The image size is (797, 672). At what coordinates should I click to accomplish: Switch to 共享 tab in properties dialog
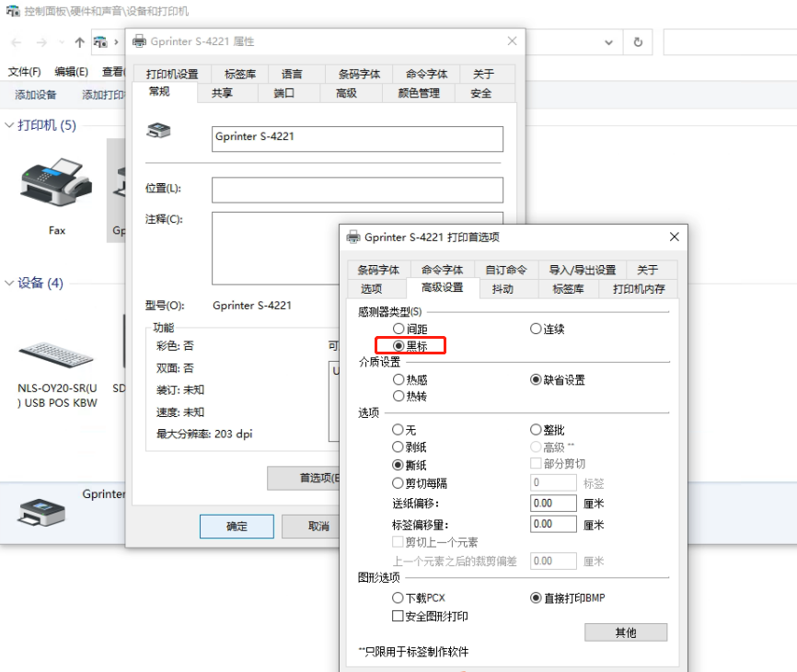coord(222,93)
